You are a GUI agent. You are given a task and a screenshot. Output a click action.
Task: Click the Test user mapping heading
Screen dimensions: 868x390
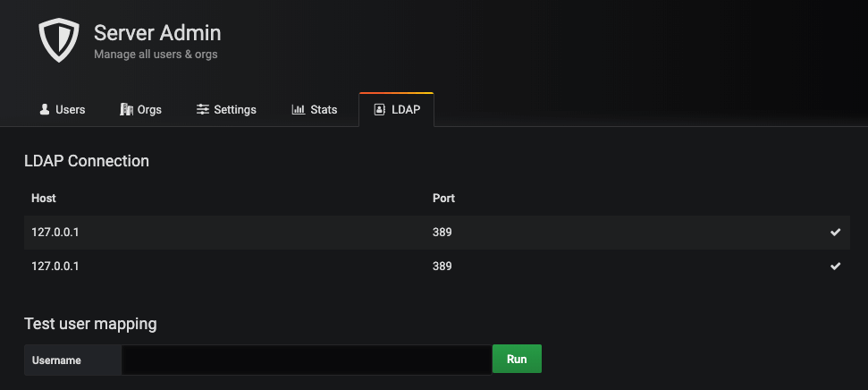point(90,324)
